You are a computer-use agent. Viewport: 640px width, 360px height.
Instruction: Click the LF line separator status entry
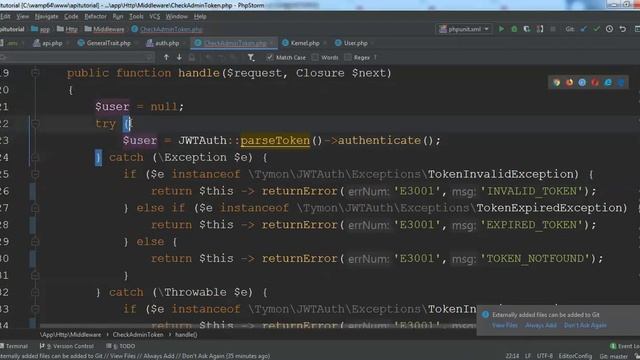point(528,356)
